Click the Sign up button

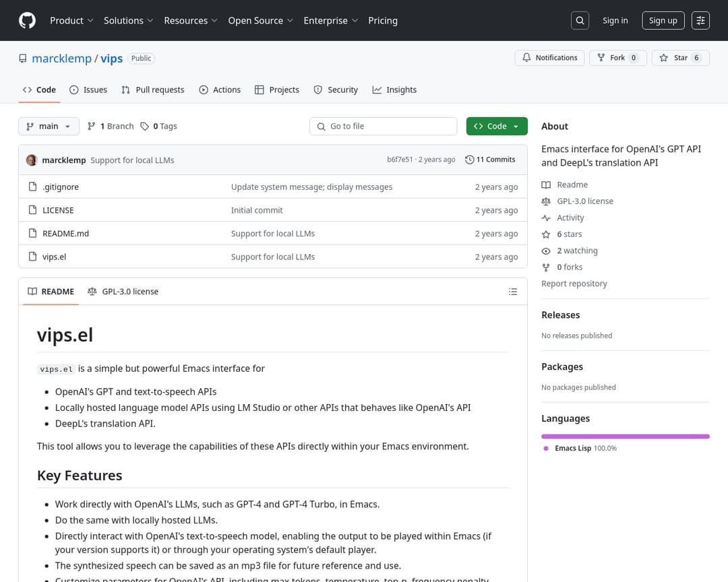point(663,20)
